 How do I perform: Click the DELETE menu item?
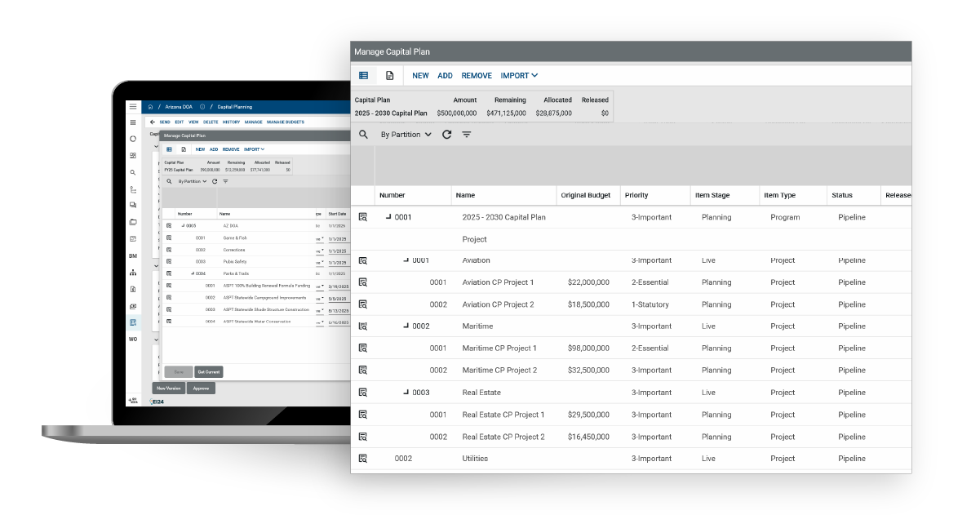click(211, 122)
